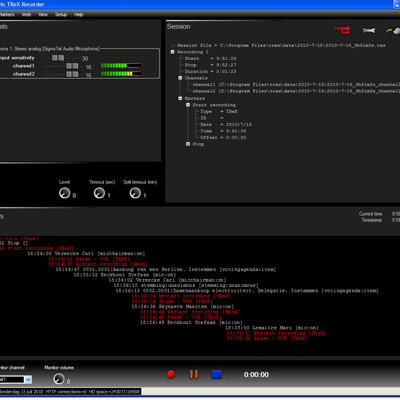Viewport: 400px width, 400px height.
Task: Click the yellow arrow disk icon in Session
Action: click(x=393, y=31)
